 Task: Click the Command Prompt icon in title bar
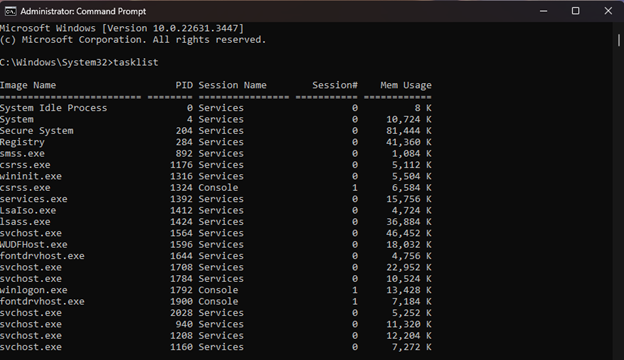10,11
